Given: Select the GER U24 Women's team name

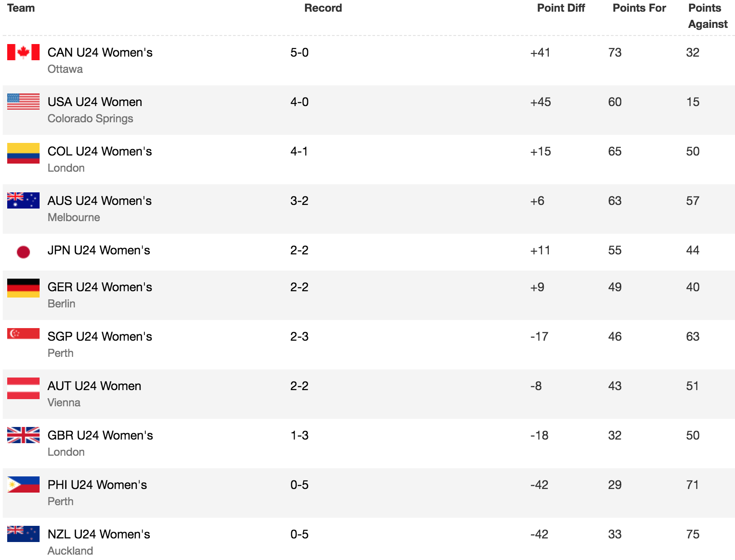Looking at the screenshot, I should click(100, 287).
